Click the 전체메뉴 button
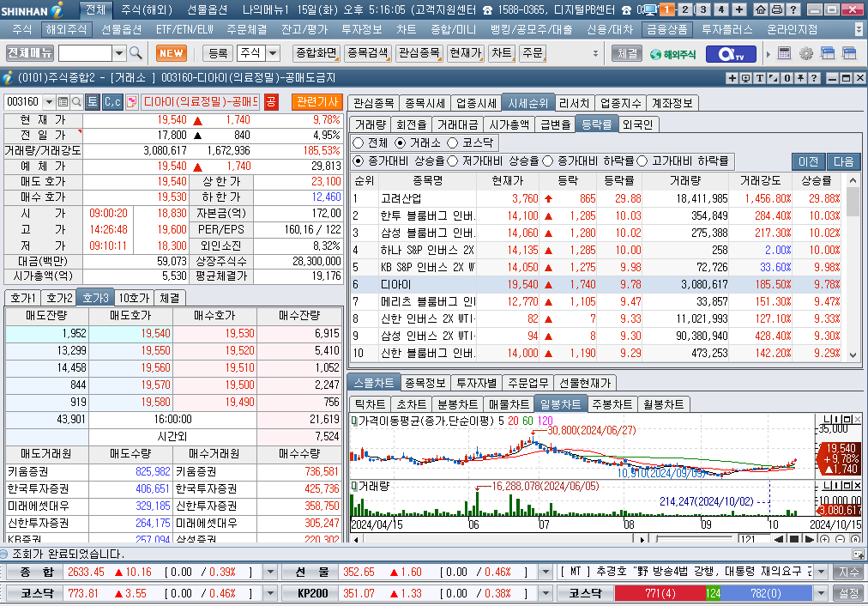868x606 pixels. pos(30,53)
